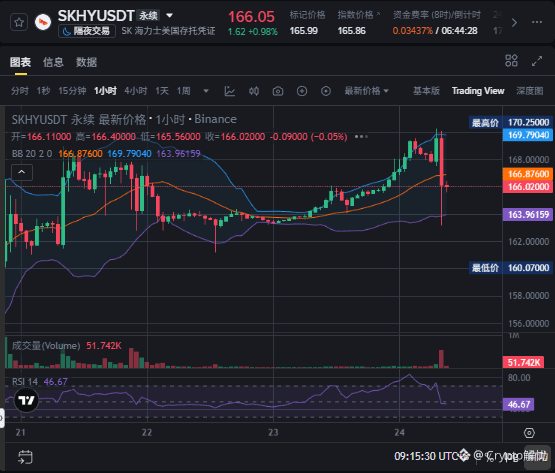The height and width of the screenshot is (473, 555).
Task: Open the candlestick chart style icon
Action: pyautogui.click(x=254, y=91)
